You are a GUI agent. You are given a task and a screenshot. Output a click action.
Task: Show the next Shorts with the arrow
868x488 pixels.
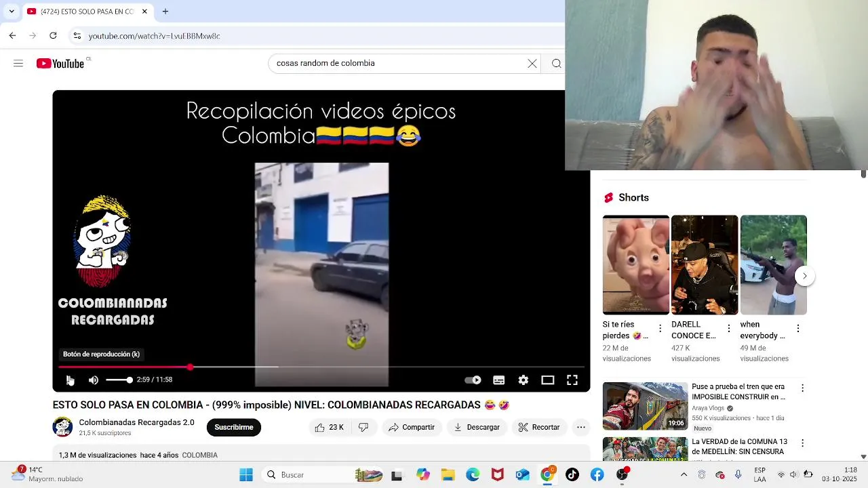[804, 276]
